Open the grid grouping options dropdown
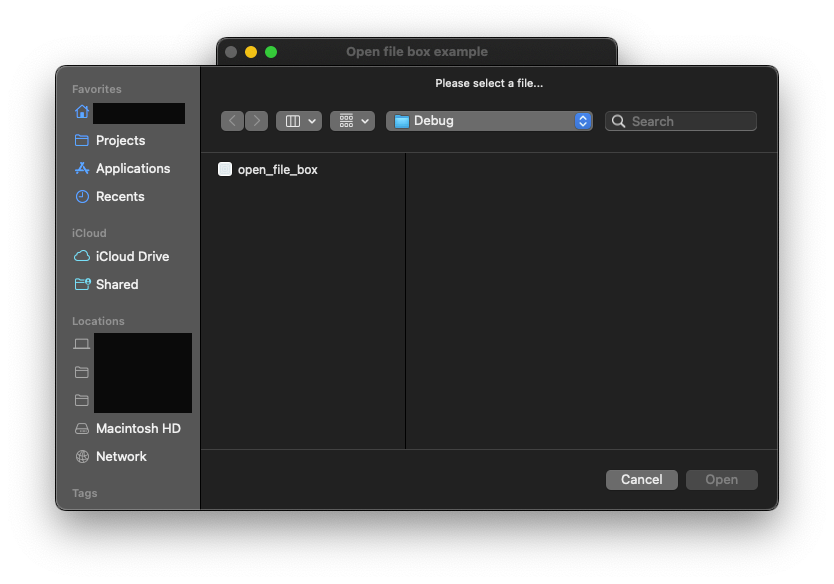The image size is (834, 584). click(x=352, y=121)
